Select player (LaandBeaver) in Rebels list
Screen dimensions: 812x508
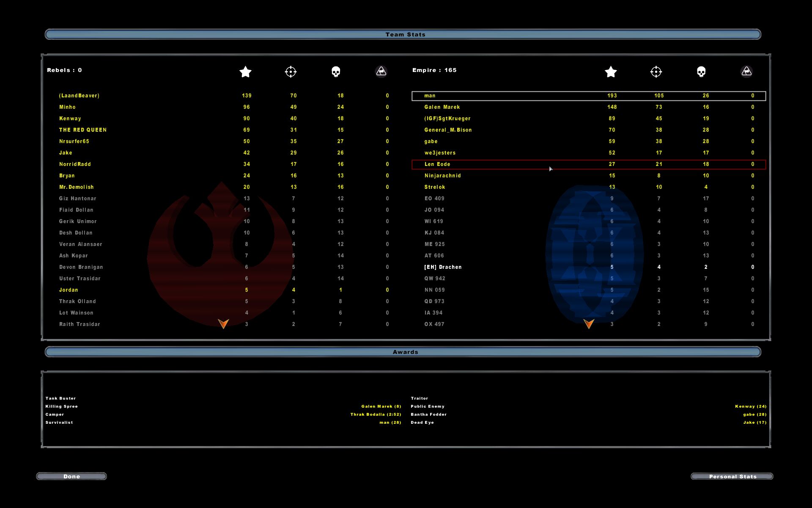point(79,96)
